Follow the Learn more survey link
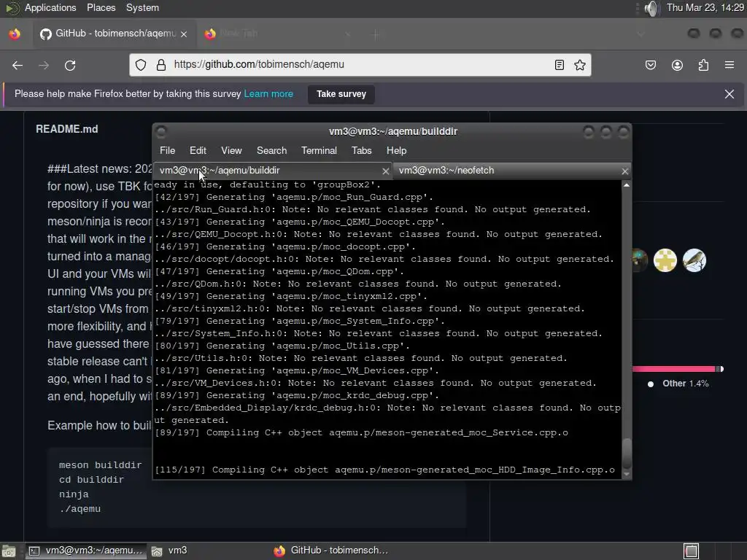 268,94
